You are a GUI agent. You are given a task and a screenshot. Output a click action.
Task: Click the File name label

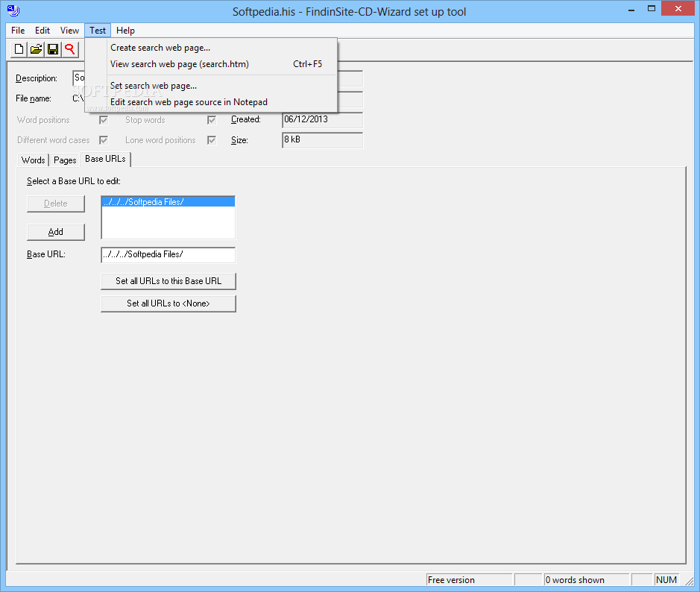point(34,98)
